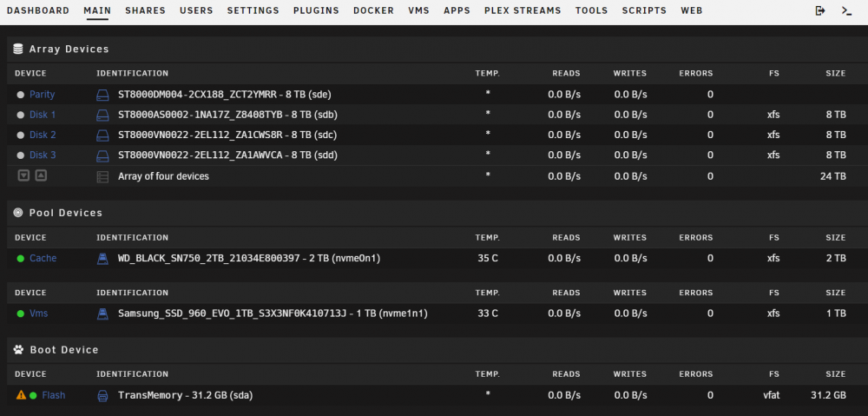Image resolution: width=868 pixels, height=416 pixels.
Task: Click the Vms green status indicator
Action: tap(21, 314)
